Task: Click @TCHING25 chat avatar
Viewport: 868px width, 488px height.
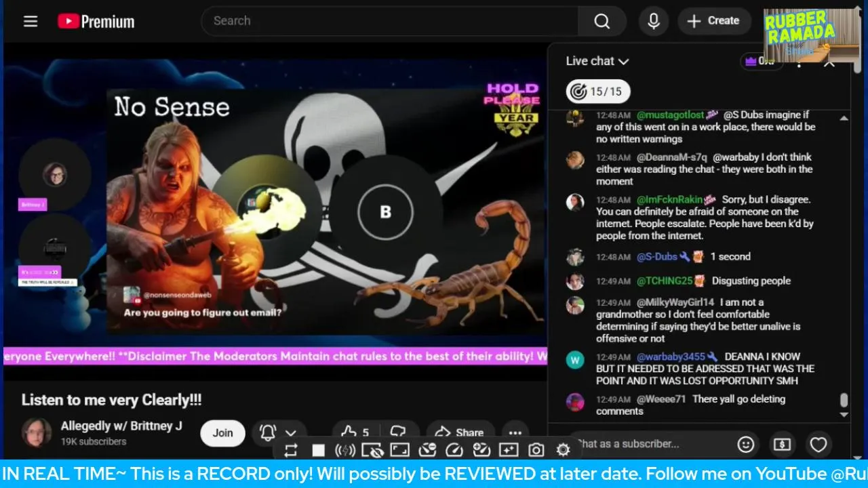Action: [x=575, y=281]
